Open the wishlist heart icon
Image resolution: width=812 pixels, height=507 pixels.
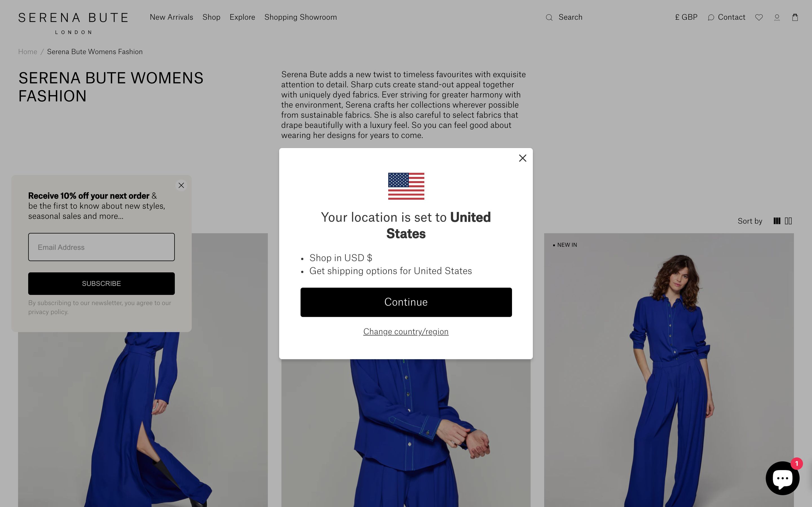(759, 17)
